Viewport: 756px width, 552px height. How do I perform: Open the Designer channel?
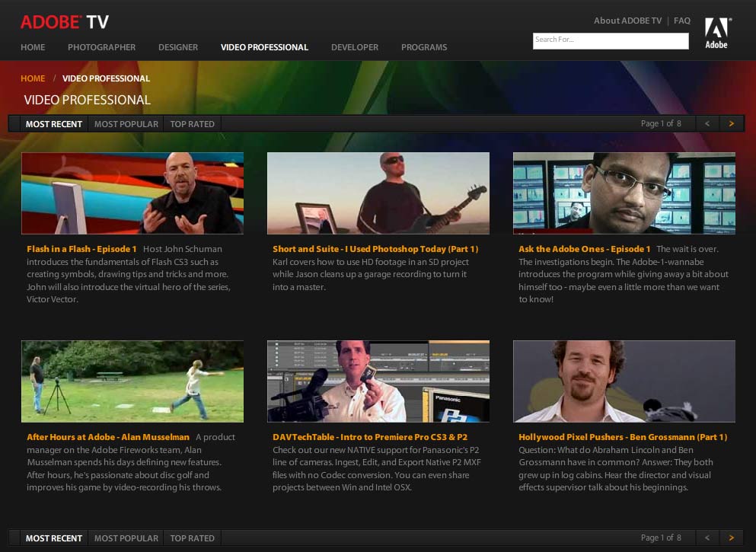tap(178, 47)
